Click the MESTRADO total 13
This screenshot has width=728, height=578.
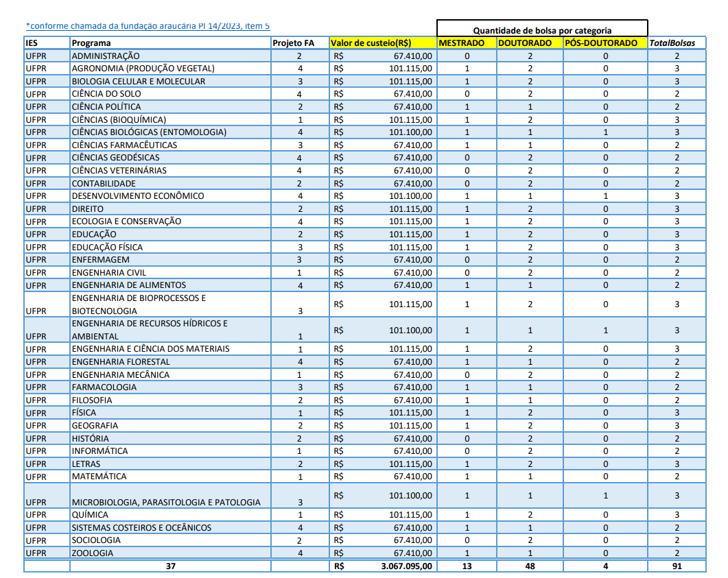click(x=467, y=566)
